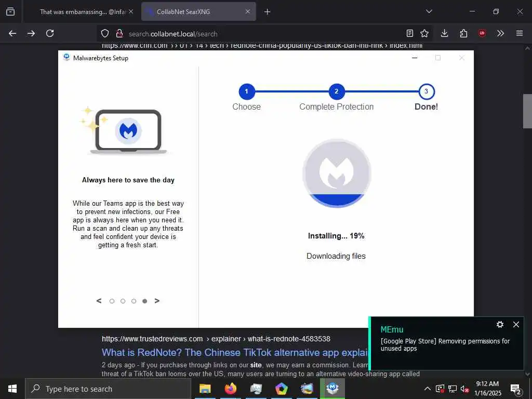Select third carousel dot indicator
The width and height of the screenshot is (532, 399).
point(134,301)
